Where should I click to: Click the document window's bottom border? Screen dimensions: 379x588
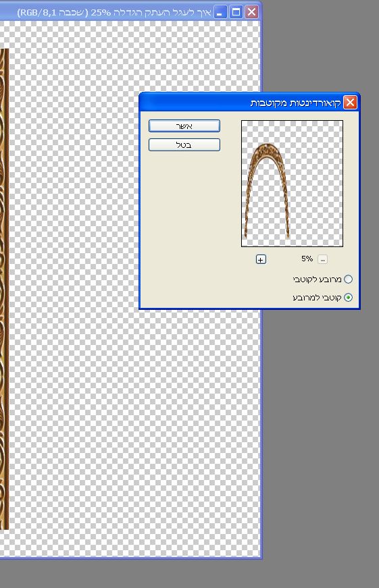[130, 558]
